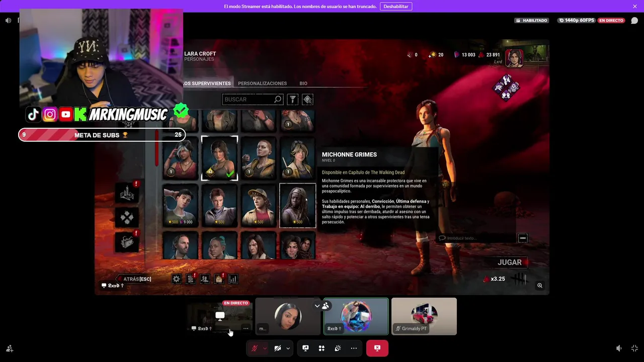The width and height of the screenshot is (644, 362).
Task: Adjust stream volume icon at top left
Action: pos(8,21)
